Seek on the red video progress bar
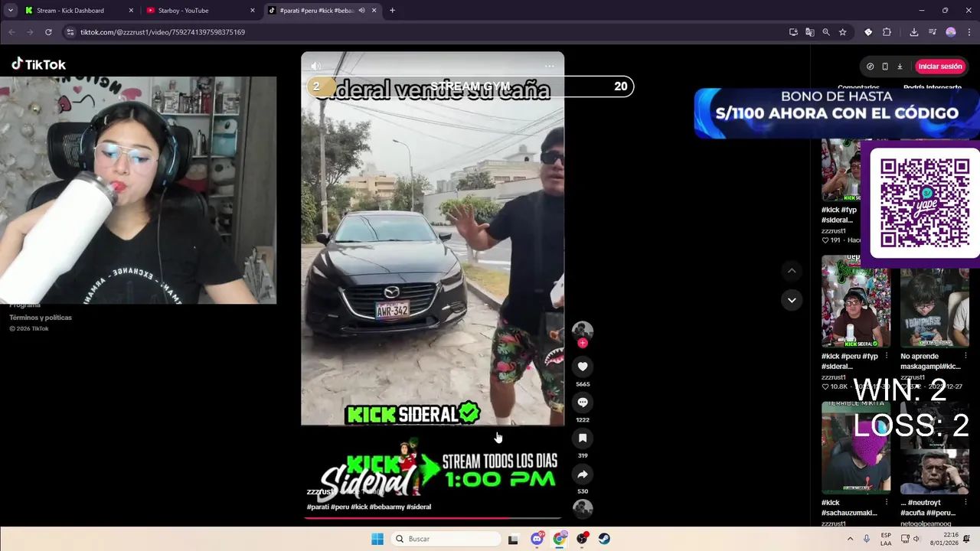980x551 pixels. coord(433,518)
